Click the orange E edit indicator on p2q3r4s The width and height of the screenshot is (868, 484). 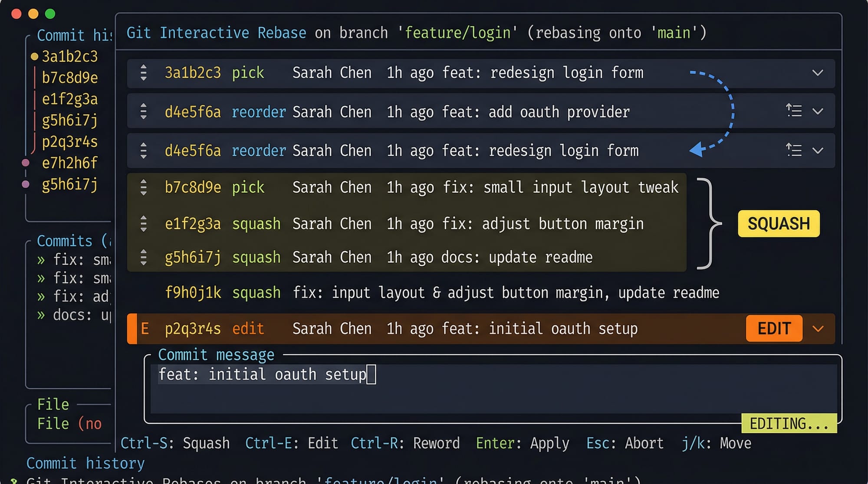point(145,329)
